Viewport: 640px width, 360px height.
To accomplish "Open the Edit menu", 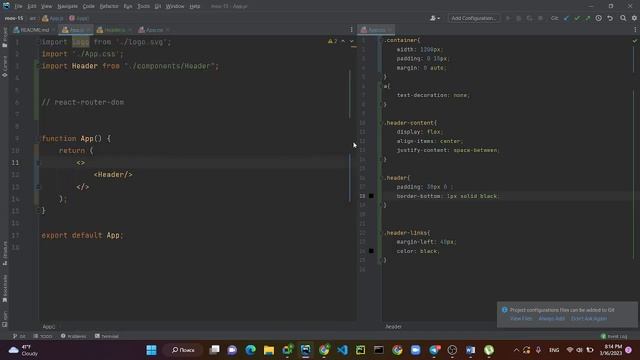I will pos(32,6).
